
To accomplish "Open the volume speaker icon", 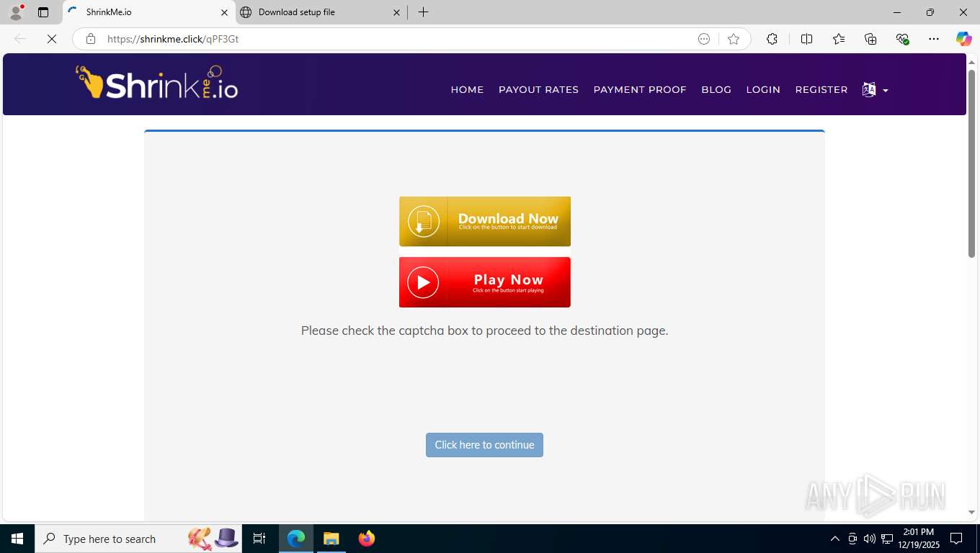I will coord(870,539).
